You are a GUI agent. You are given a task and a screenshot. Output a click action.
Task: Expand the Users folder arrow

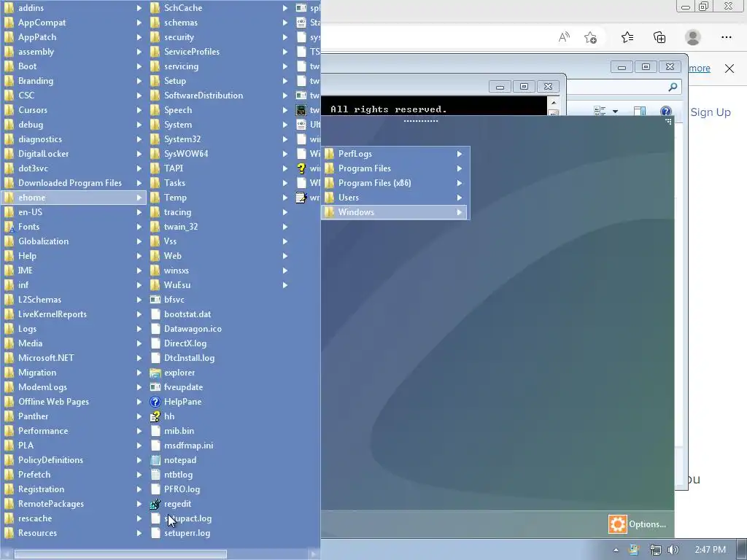[x=460, y=198]
